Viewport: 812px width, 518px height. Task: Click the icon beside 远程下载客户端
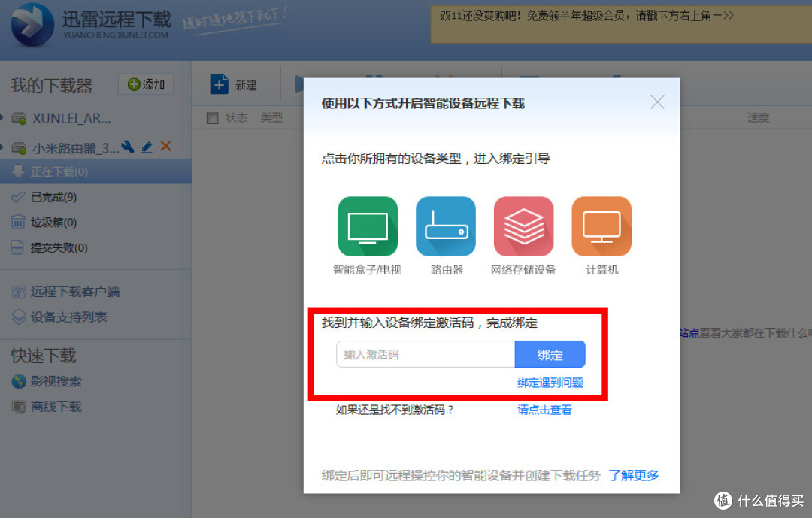tap(18, 292)
